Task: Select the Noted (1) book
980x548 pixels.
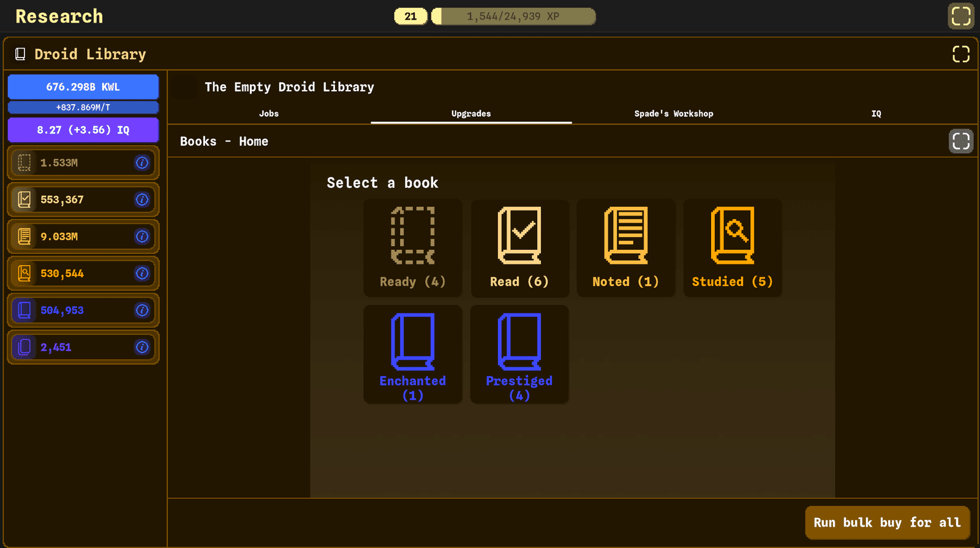Action: (626, 248)
